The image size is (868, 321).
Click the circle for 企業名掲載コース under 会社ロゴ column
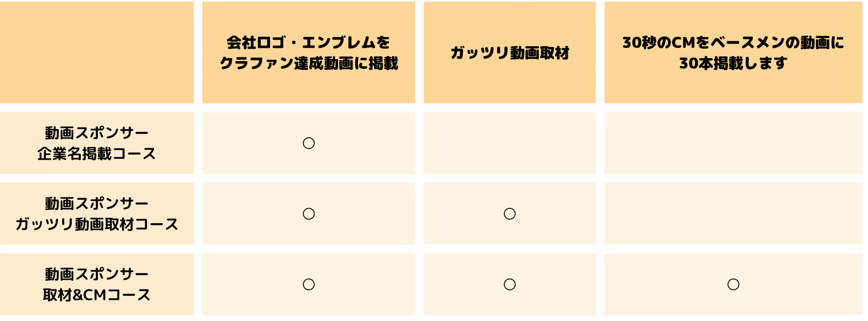click(309, 143)
